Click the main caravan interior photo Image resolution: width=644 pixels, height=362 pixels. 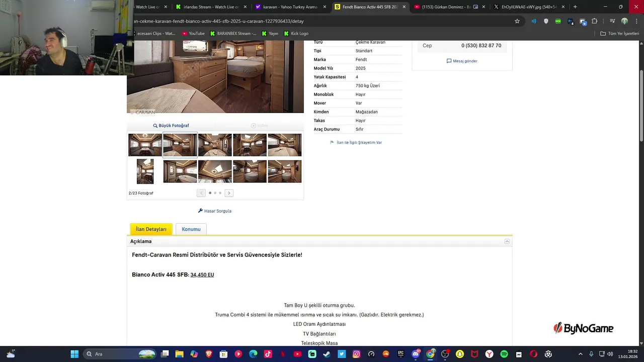(x=215, y=77)
